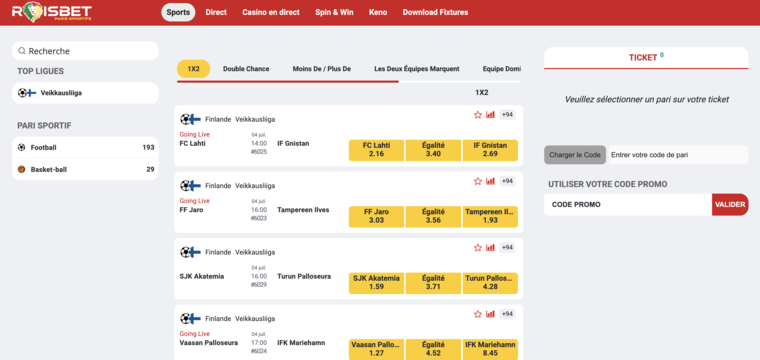Image resolution: width=760 pixels, height=360 pixels.
Task: Favorite the SJK Akatemia match star
Action: 478,248
